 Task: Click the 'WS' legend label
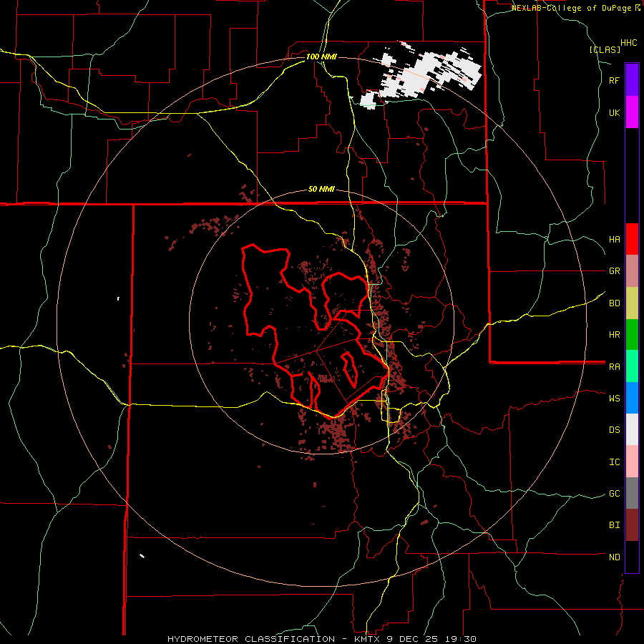tap(614, 399)
